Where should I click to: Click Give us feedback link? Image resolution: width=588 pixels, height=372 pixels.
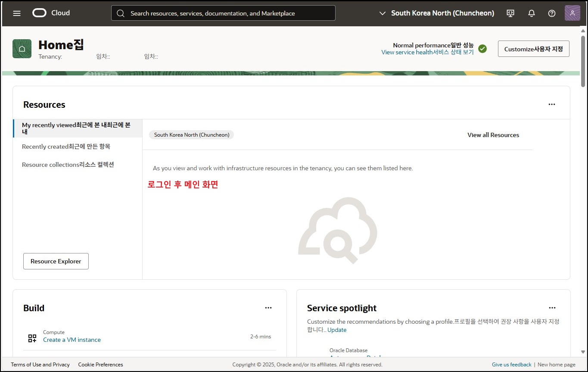coord(512,365)
